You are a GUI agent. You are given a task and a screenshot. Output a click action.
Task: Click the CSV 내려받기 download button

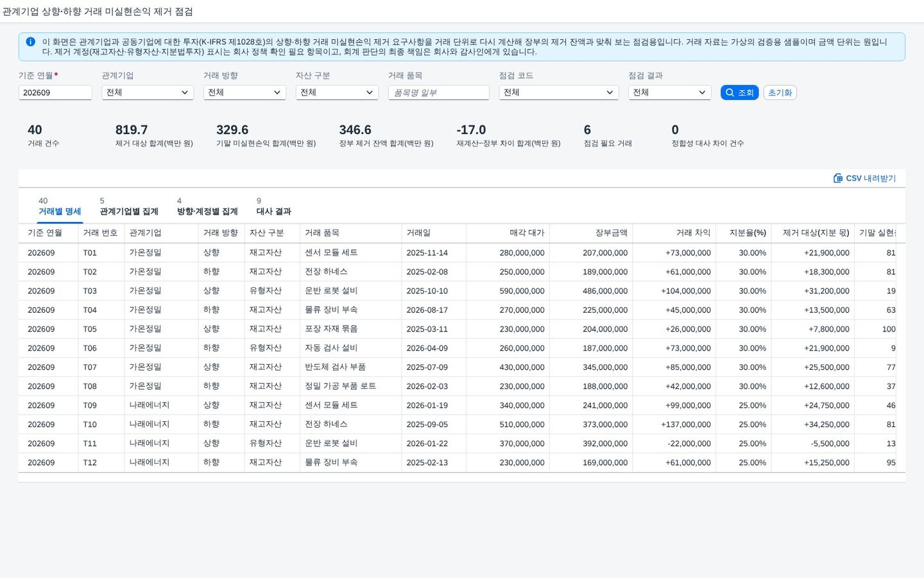click(864, 178)
